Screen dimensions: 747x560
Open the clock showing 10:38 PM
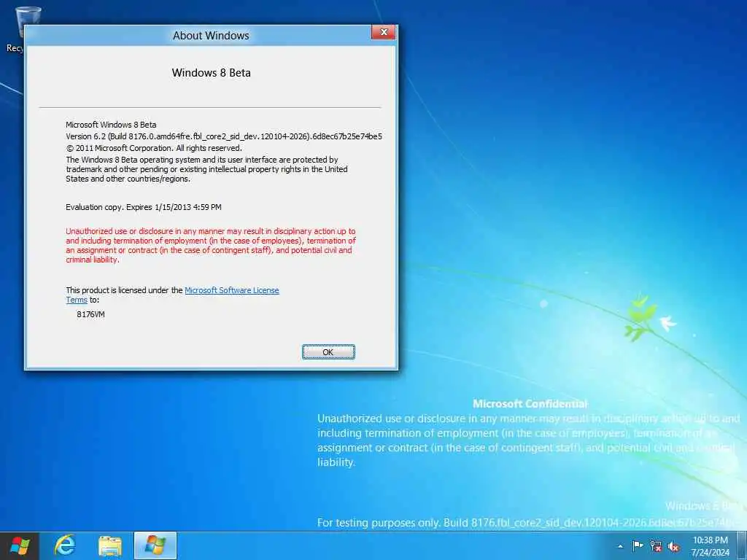(710, 546)
